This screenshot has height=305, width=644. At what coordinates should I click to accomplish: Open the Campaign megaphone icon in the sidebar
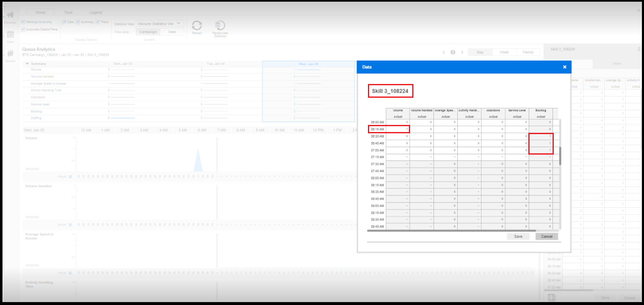pyautogui.click(x=11, y=15)
